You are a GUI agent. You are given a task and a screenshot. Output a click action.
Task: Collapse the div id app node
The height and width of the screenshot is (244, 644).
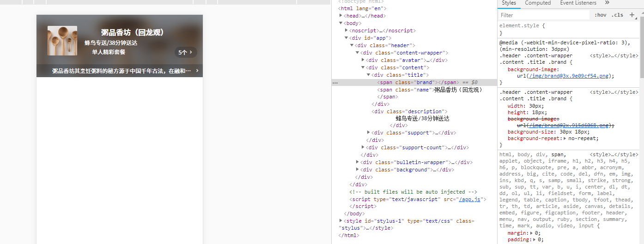[346, 38]
